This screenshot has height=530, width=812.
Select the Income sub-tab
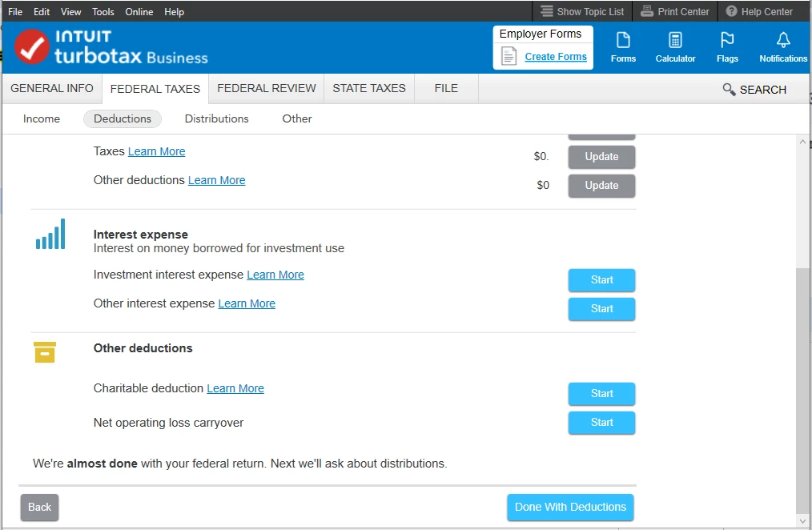click(42, 118)
